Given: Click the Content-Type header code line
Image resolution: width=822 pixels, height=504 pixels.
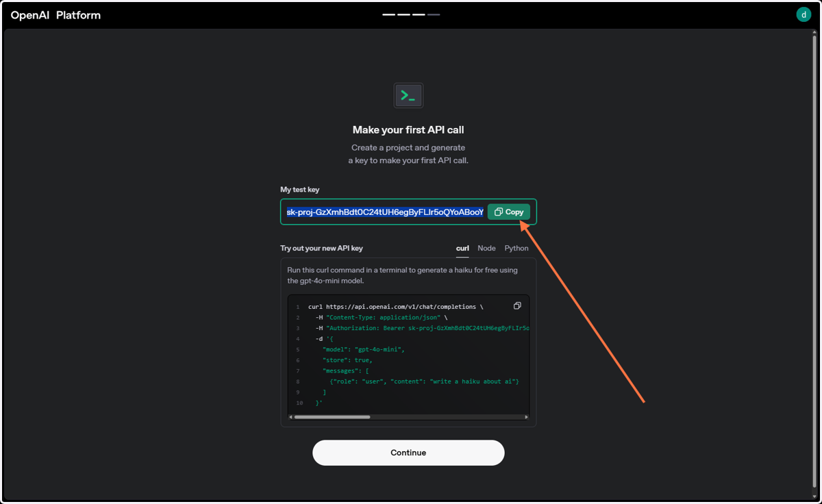Looking at the screenshot, I should 382,318.
